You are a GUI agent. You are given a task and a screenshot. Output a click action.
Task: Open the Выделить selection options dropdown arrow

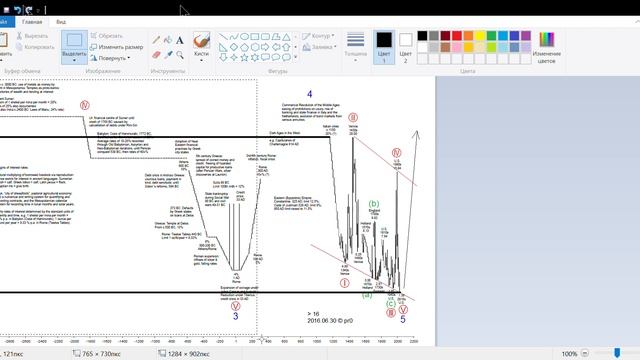[x=74, y=60]
